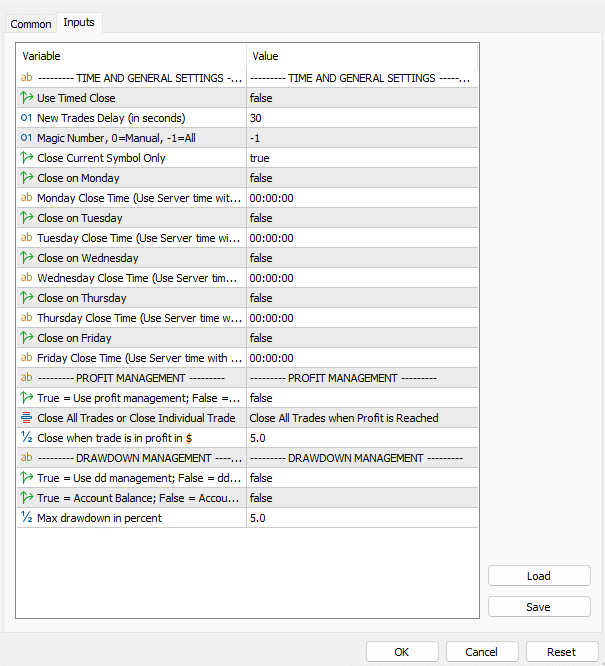Click the boolean icon for Use profit management
This screenshot has width=605, height=666.
coord(26,398)
